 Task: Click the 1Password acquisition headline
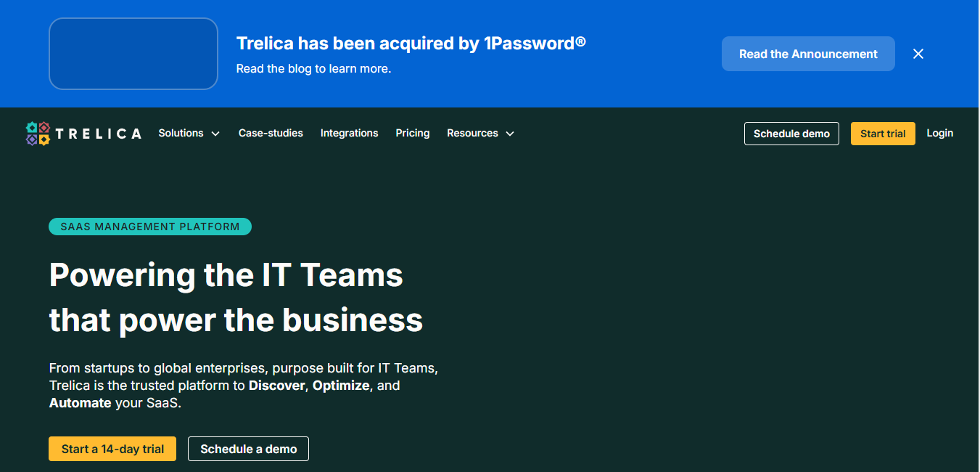411,44
